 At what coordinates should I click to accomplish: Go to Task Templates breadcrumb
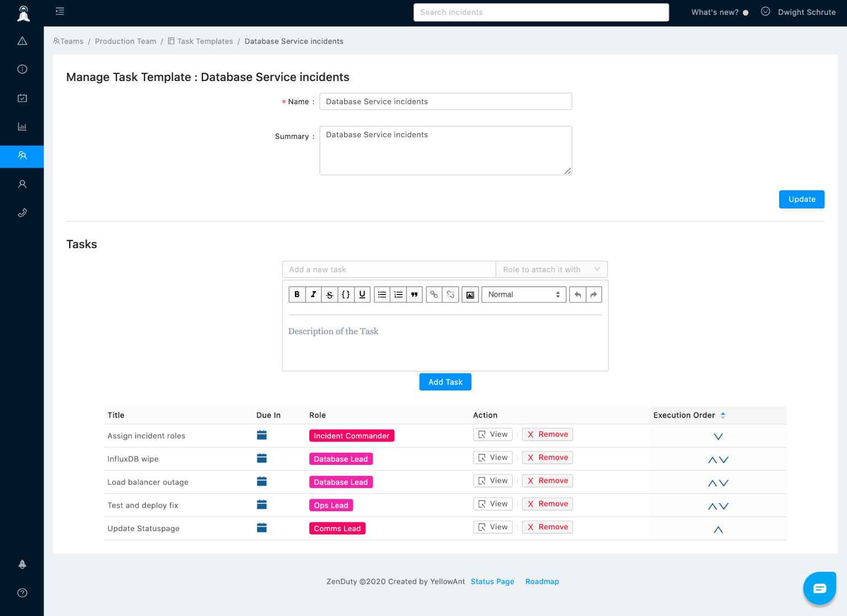tap(201, 41)
